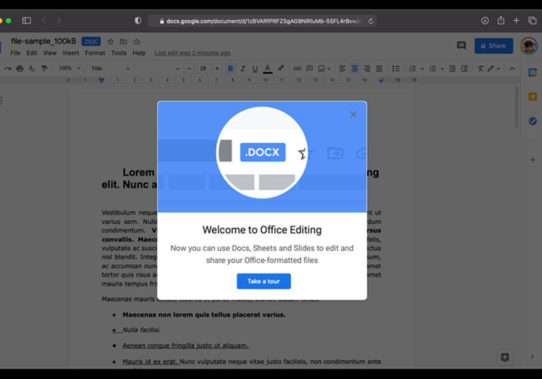The width and height of the screenshot is (542, 379).
Task: Justify the text
Action: [x=379, y=68]
